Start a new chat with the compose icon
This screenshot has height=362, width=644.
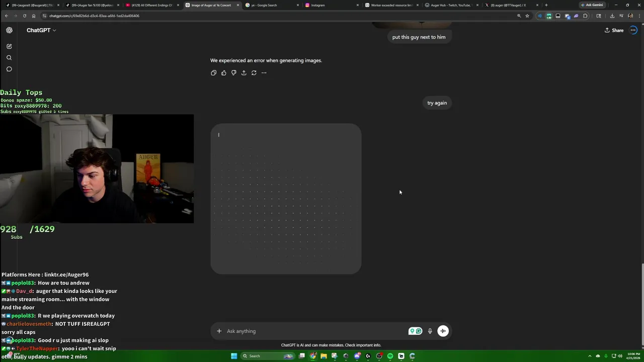9,46
